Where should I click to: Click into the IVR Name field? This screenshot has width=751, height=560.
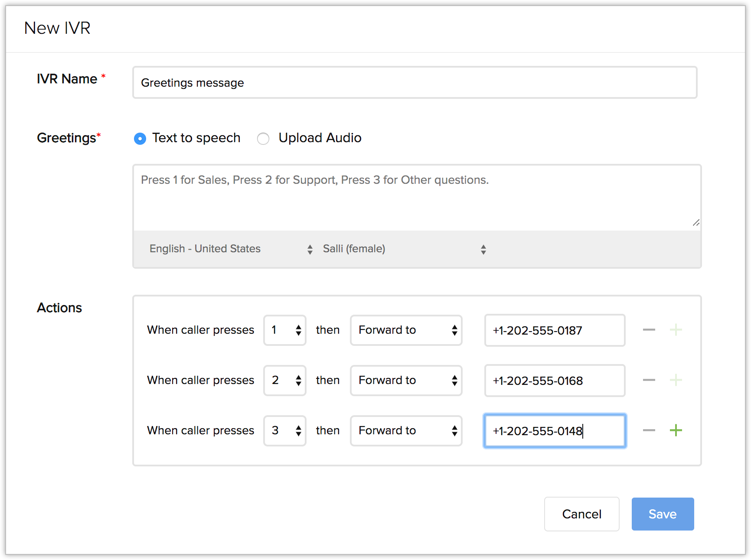pyautogui.click(x=415, y=83)
